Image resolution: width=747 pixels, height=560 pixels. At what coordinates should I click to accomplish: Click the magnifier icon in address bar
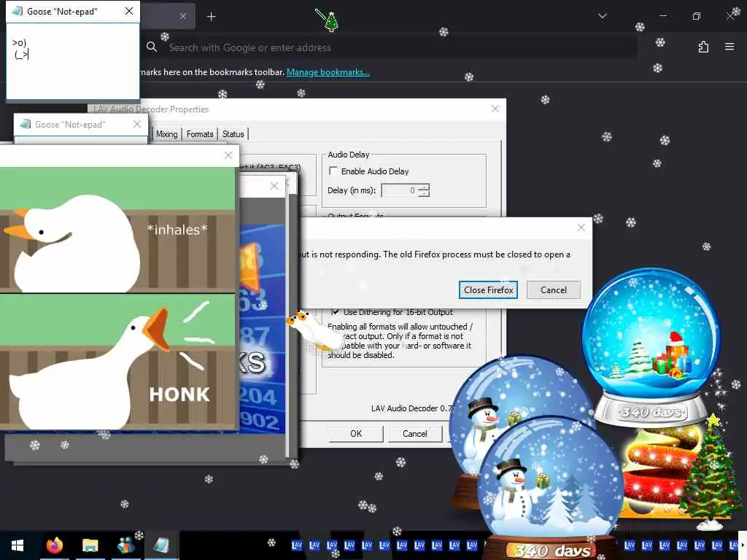152,47
